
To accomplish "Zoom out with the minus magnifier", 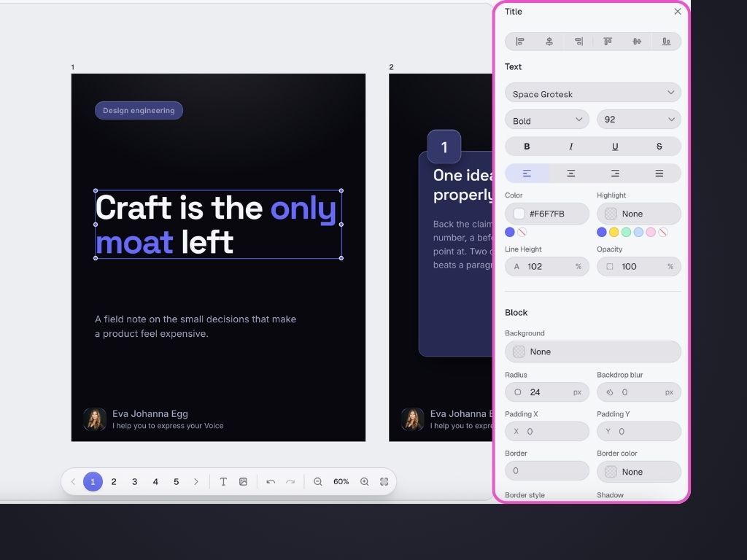I will pos(318,481).
